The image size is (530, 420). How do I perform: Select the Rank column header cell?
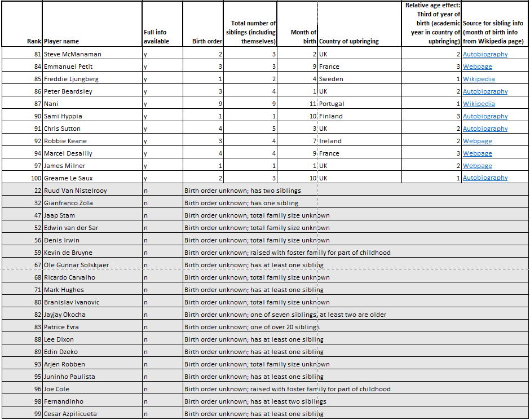coord(34,41)
